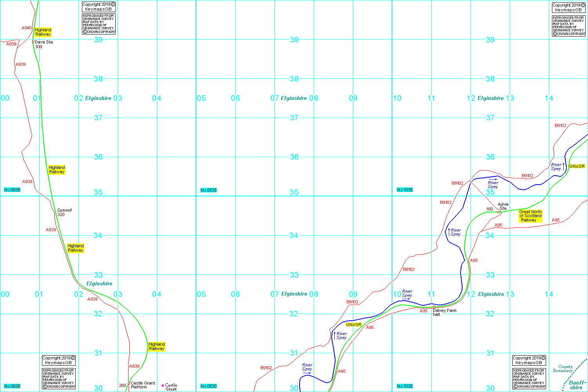Open the NJ 0035 tile reference
This screenshot has height=392, width=588.
12,190
